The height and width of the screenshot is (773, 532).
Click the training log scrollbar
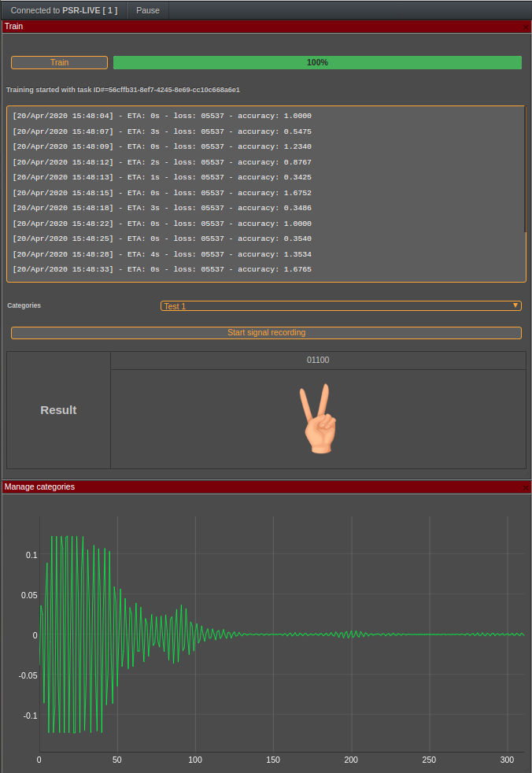(x=525, y=169)
